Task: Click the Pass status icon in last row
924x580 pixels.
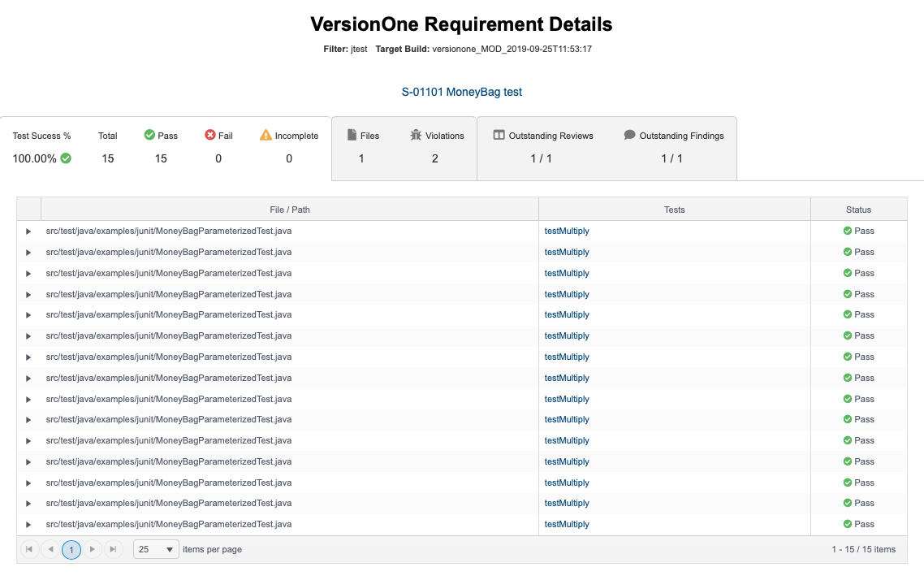Action: 848,524
